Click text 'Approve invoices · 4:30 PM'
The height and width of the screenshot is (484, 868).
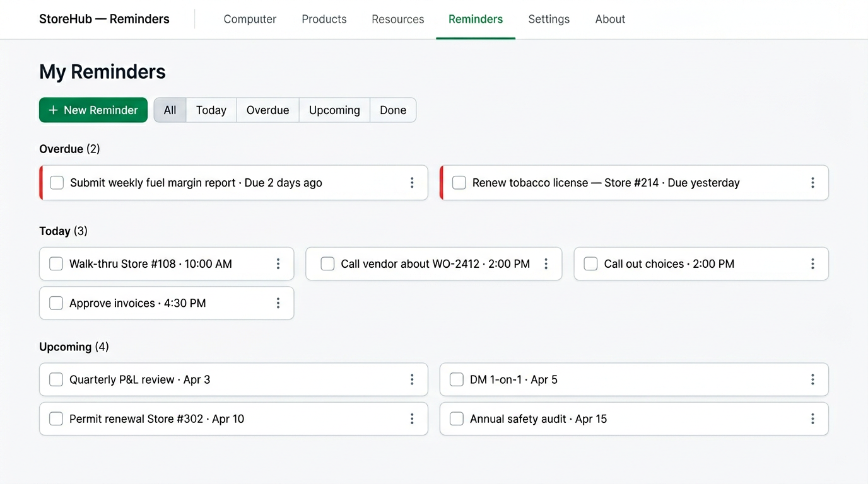[x=138, y=303]
